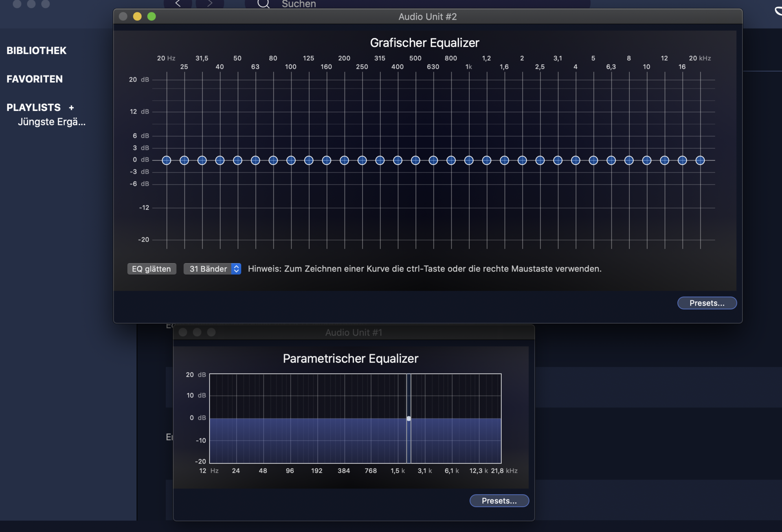The image size is (782, 532).
Task: Select the 500 Hz band slider handle
Action: 415,160
